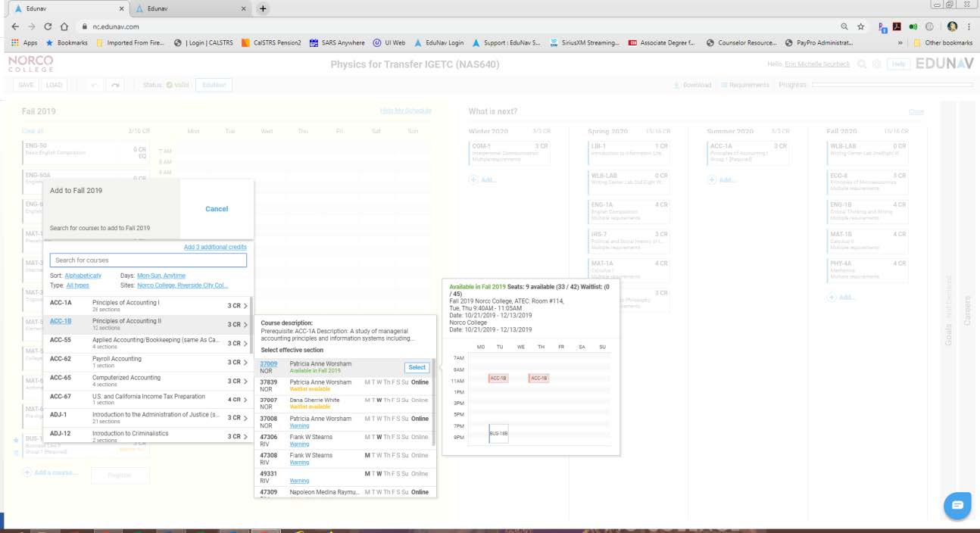
Task: Open the Days filter Mon-Sun, Anytime
Action: [161, 276]
